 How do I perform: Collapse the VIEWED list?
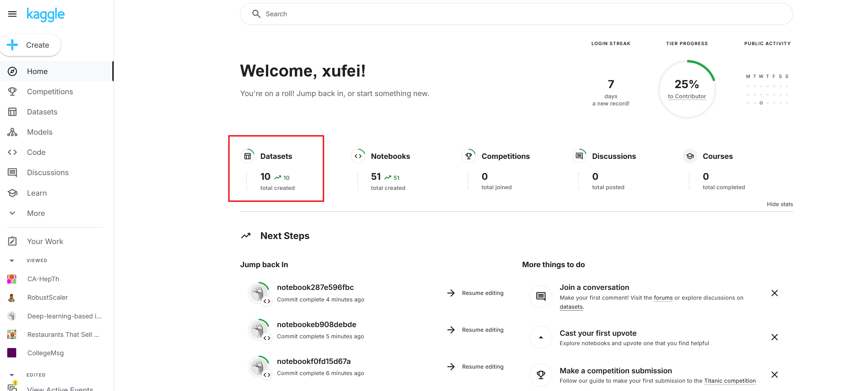pos(12,261)
